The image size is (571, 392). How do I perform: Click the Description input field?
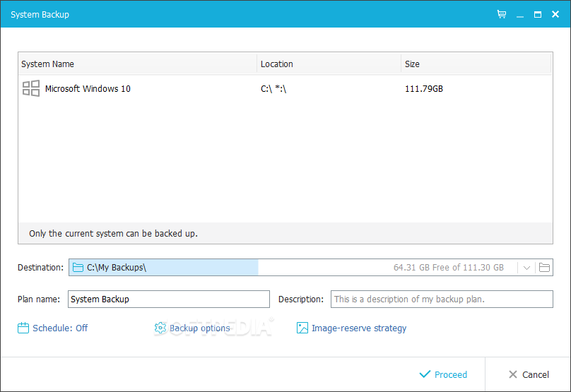click(442, 299)
